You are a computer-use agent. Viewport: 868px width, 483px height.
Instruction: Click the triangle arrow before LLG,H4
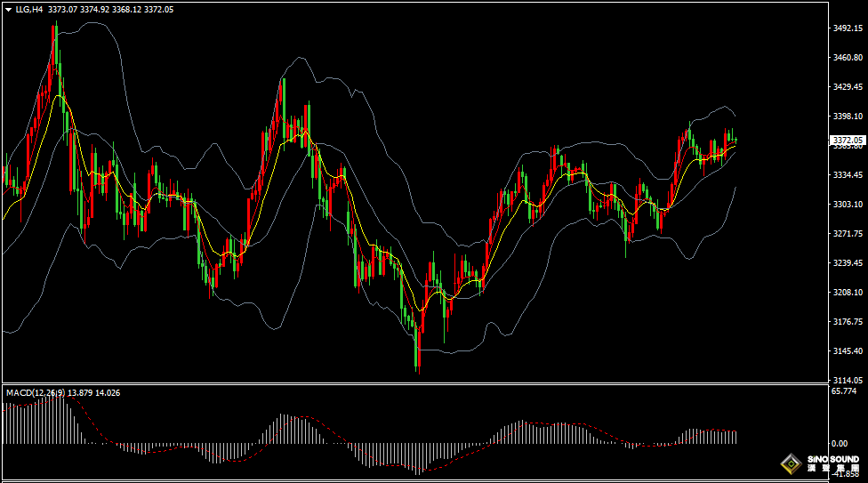(x=8, y=10)
